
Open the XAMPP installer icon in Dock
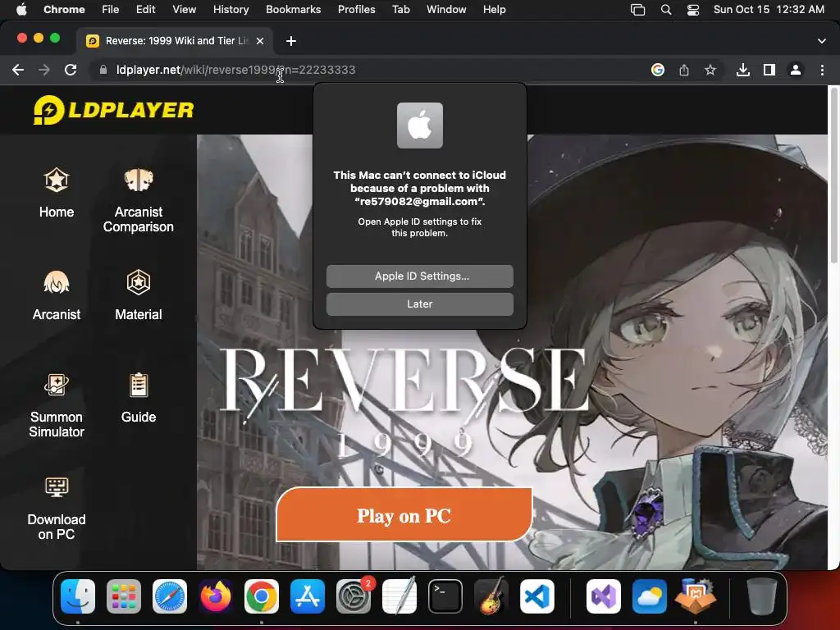pos(696,596)
